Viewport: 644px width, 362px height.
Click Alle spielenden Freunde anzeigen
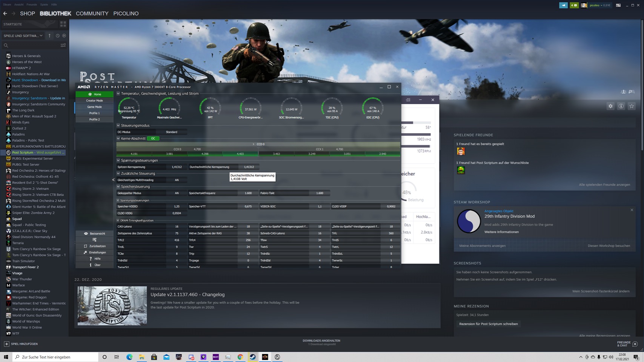(x=604, y=185)
